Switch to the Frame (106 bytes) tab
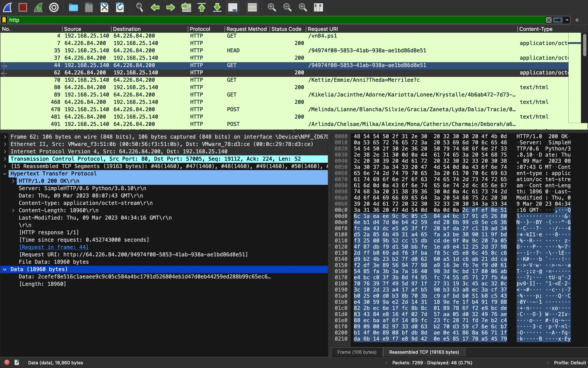Viewport: 588px width, 368px height. pyautogui.click(x=357, y=352)
